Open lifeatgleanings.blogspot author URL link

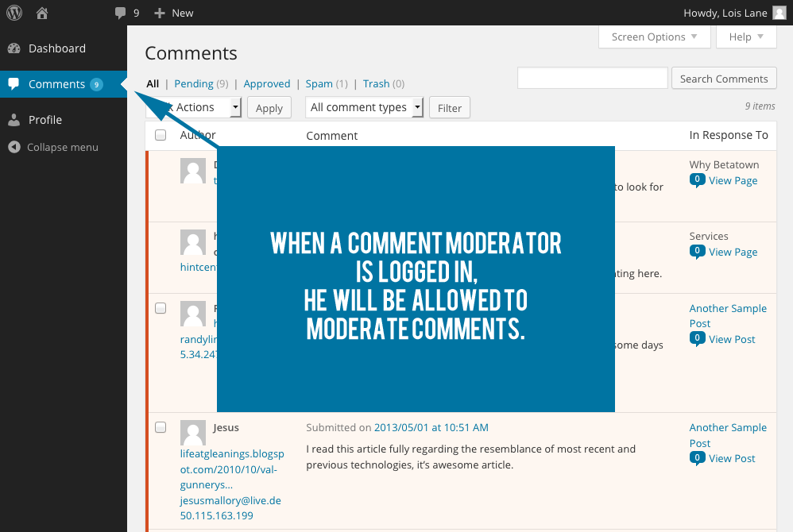(232, 469)
